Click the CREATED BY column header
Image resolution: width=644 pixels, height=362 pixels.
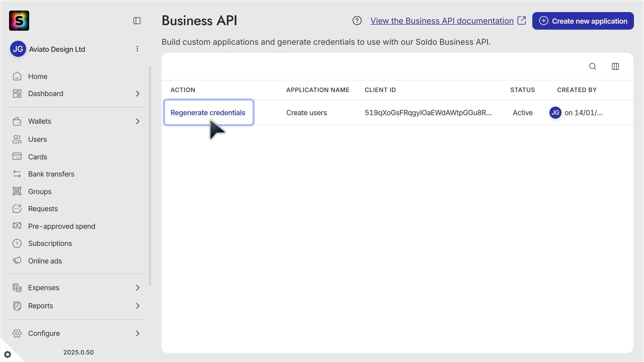click(577, 90)
